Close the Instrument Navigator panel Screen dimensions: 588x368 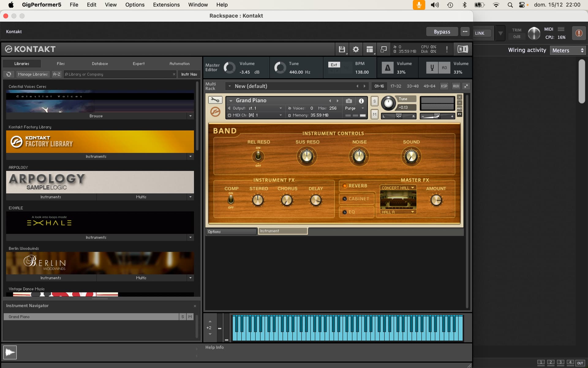pyautogui.click(x=195, y=306)
